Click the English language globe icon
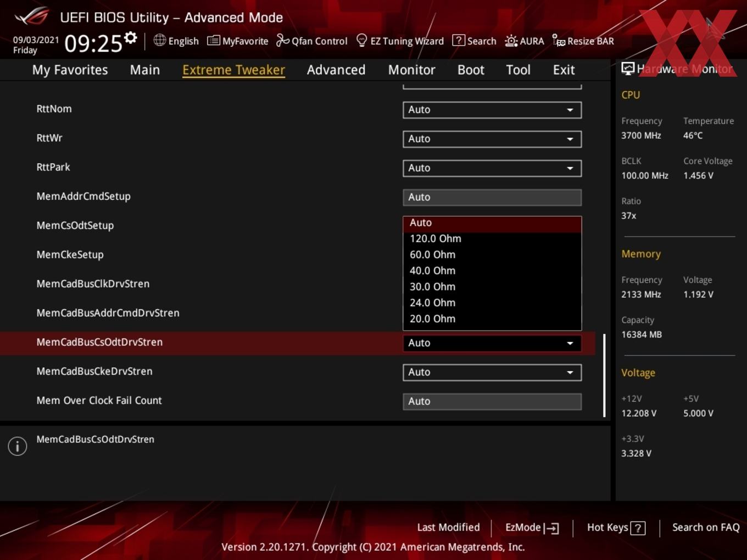Viewport: 747px width, 560px height. click(x=159, y=40)
